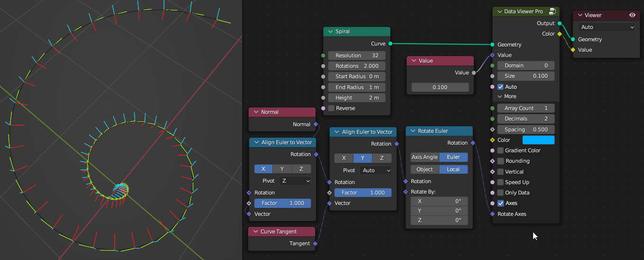Image resolution: width=644 pixels, height=260 pixels.
Task: Select Object space in Rotate Euler
Action: pos(425,169)
